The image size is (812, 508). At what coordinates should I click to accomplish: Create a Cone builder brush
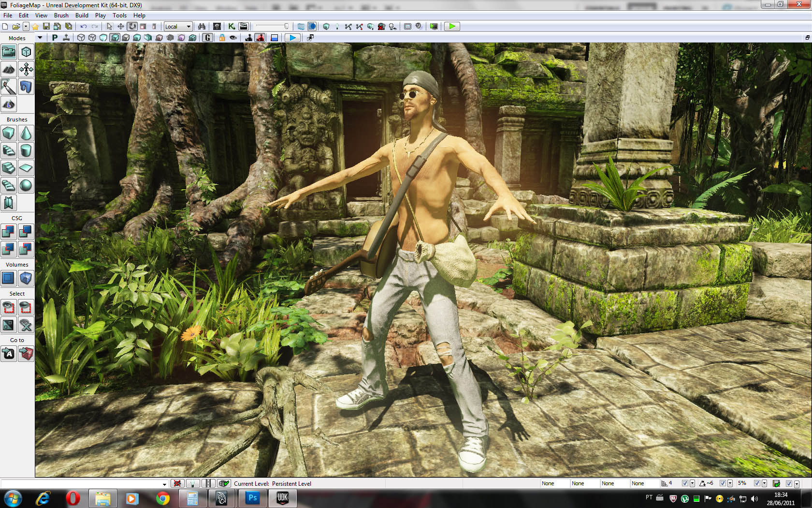tap(26, 134)
